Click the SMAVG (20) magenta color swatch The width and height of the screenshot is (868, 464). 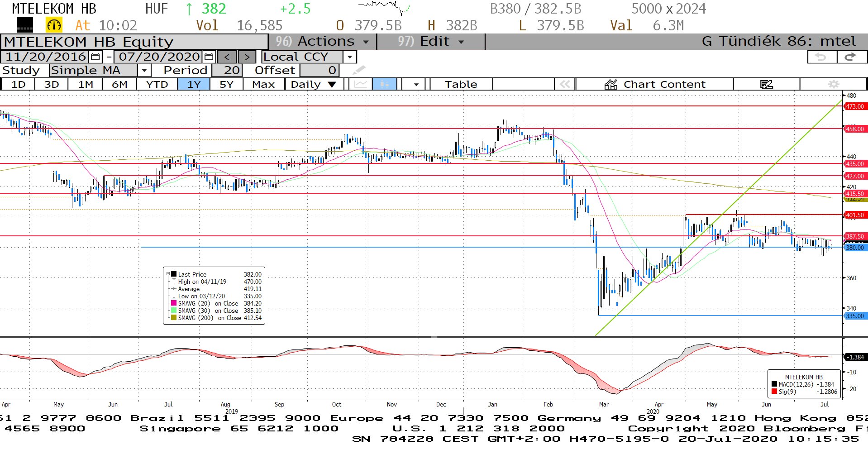(174, 303)
